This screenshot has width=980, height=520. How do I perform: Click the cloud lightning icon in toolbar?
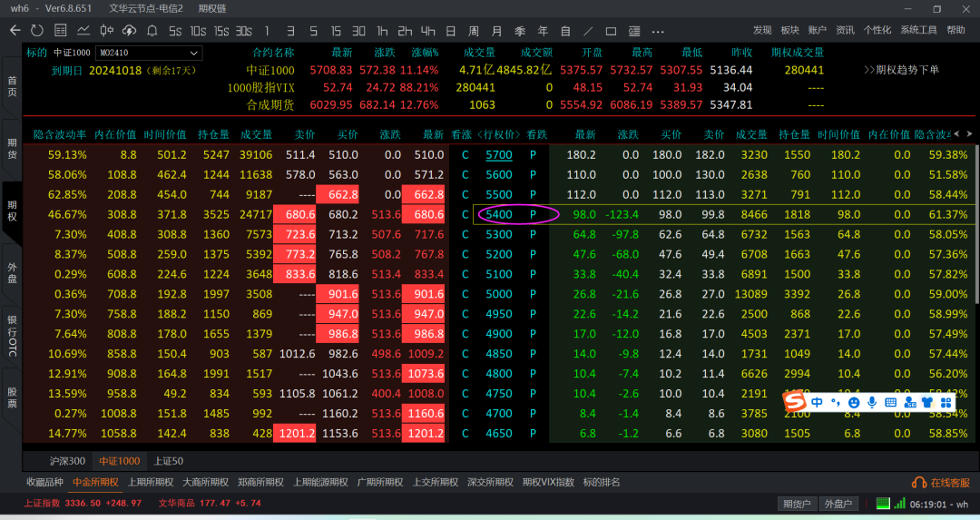point(130,30)
